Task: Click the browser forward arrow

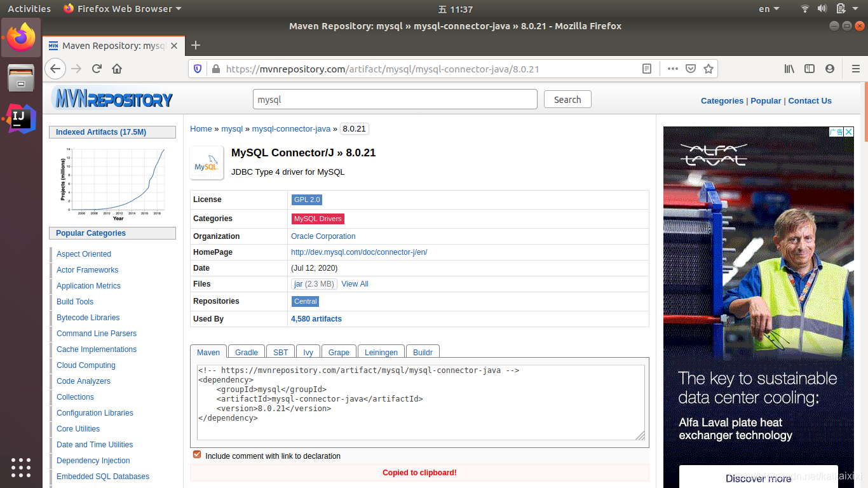Action: pos(77,69)
